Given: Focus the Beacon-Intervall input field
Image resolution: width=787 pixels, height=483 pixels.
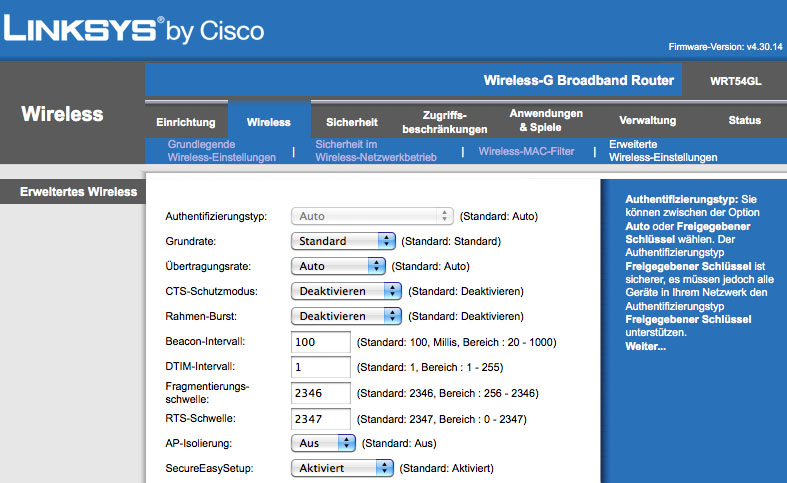Looking at the screenshot, I should [321, 342].
